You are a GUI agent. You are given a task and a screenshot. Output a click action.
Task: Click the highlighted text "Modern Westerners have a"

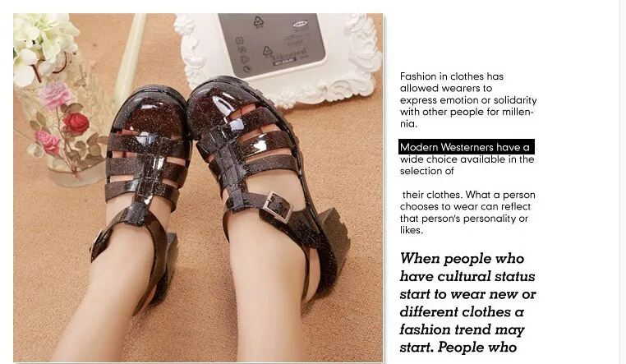point(467,147)
